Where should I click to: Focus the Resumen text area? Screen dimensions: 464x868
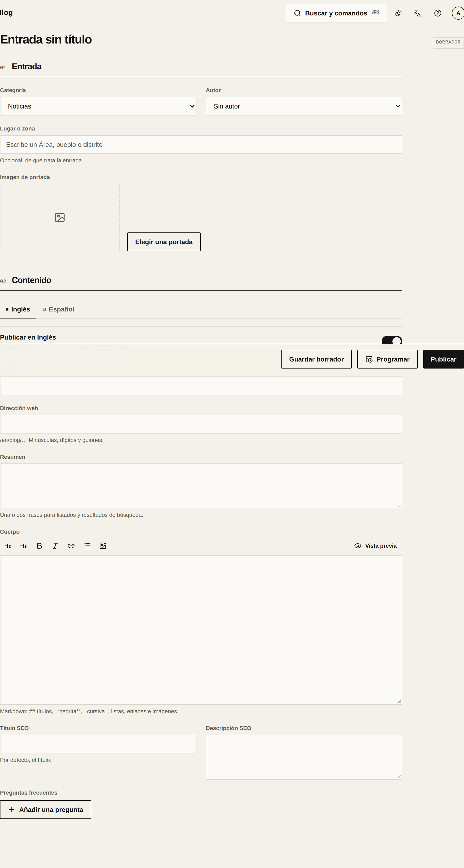[x=201, y=486]
